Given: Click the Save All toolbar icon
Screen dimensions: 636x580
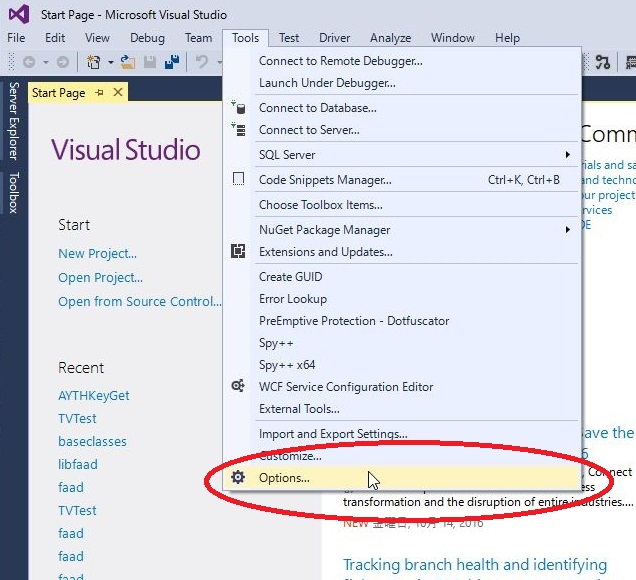Looking at the screenshot, I should click(x=172, y=62).
